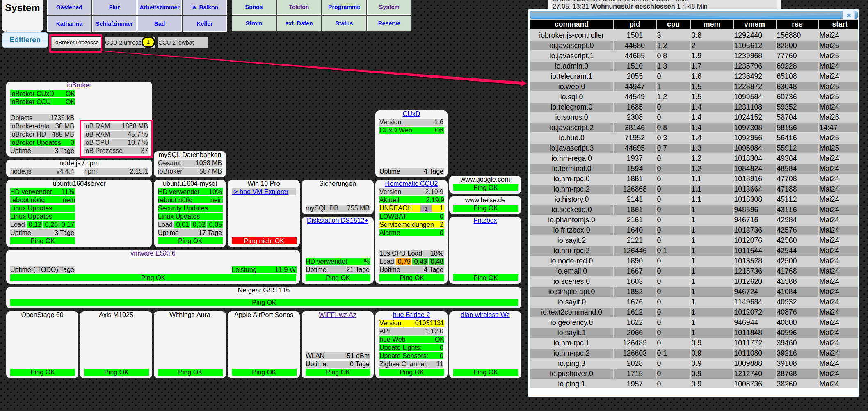Click the red Ping nicht OK status

[x=264, y=241]
